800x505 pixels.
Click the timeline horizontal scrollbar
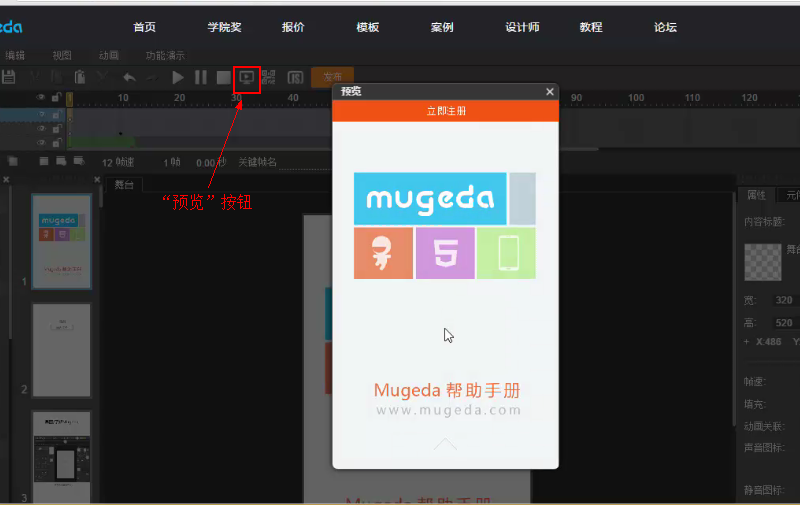pyautogui.click(x=333, y=149)
